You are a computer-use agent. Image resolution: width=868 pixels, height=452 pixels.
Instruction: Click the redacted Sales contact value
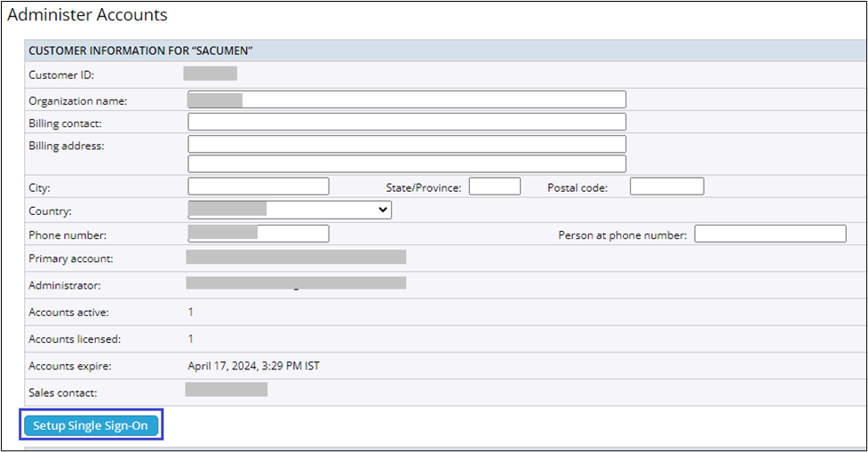(x=226, y=390)
